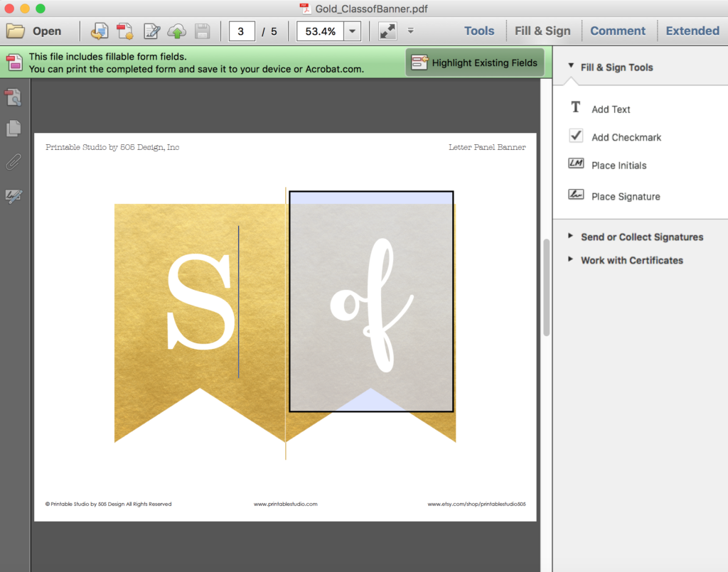Select the Fill & Sign pen toolbar icon
Image resolution: width=728 pixels, height=572 pixels.
pyautogui.click(x=151, y=31)
